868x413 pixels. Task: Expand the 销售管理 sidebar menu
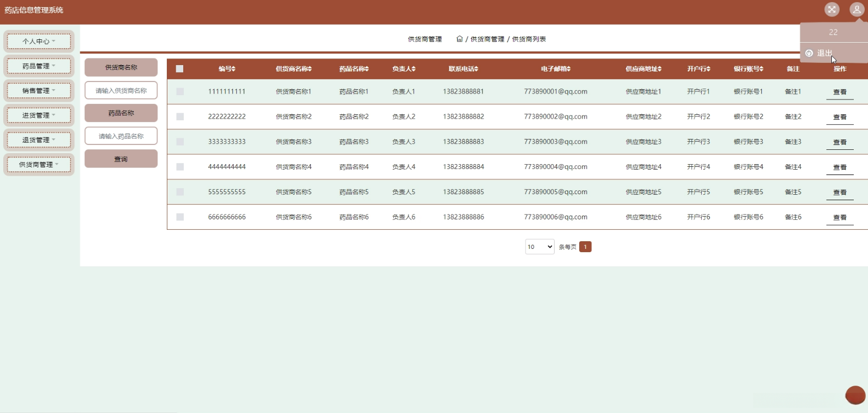pos(39,91)
